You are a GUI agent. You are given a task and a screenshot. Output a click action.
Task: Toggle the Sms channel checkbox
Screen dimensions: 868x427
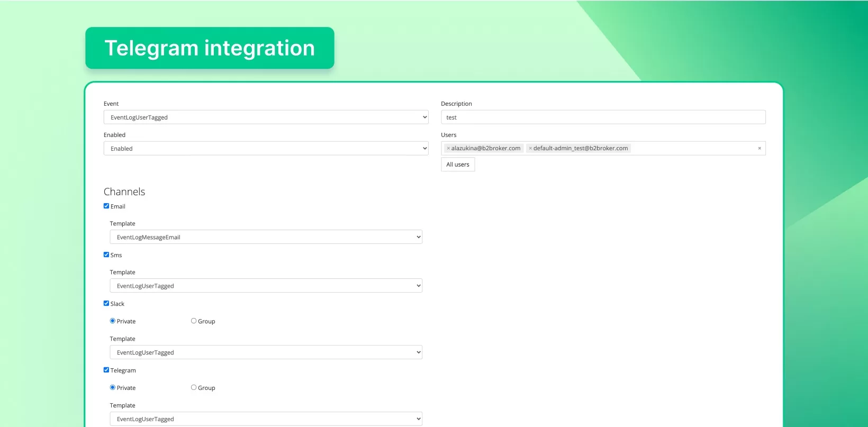click(106, 255)
